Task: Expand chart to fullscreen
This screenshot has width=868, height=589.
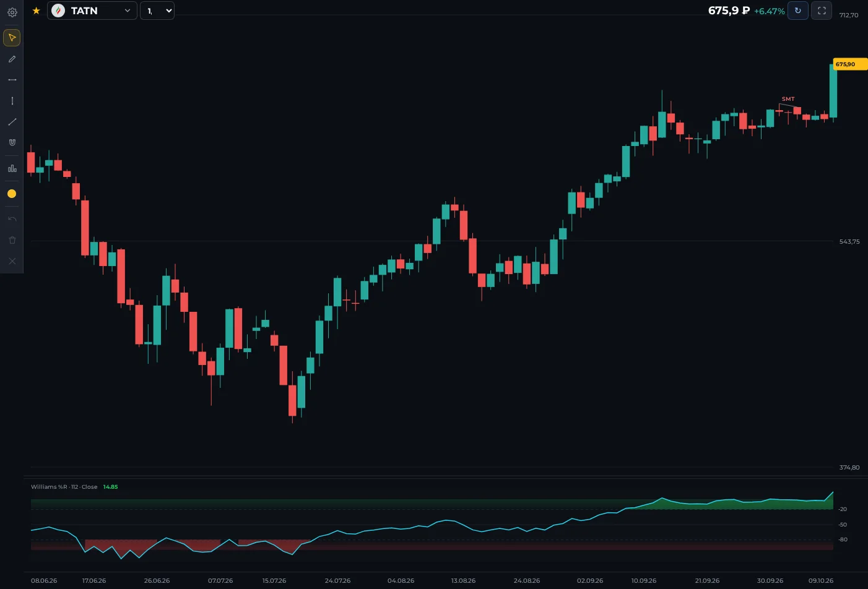Action: coord(822,11)
